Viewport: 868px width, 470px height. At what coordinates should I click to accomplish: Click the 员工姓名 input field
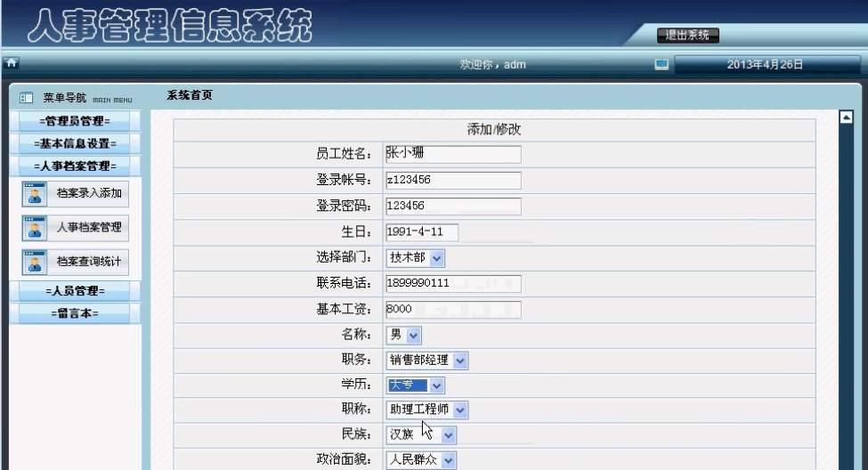[x=453, y=154]
